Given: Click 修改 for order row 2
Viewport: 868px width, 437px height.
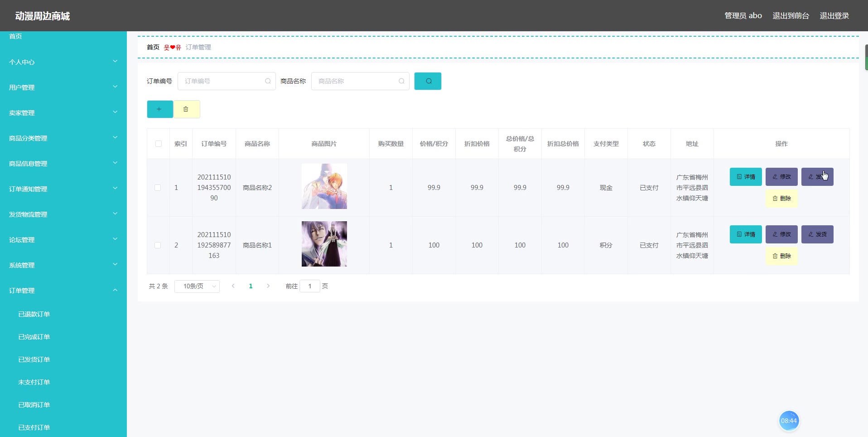Looking at the screenshot, I should (781, 234).
